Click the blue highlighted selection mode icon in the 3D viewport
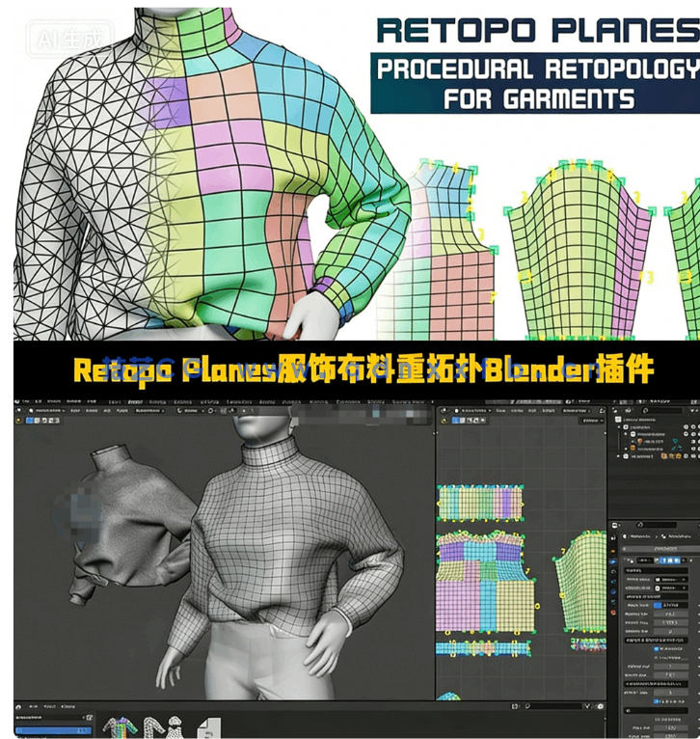The image size is (700, 739). coord(29,420)
